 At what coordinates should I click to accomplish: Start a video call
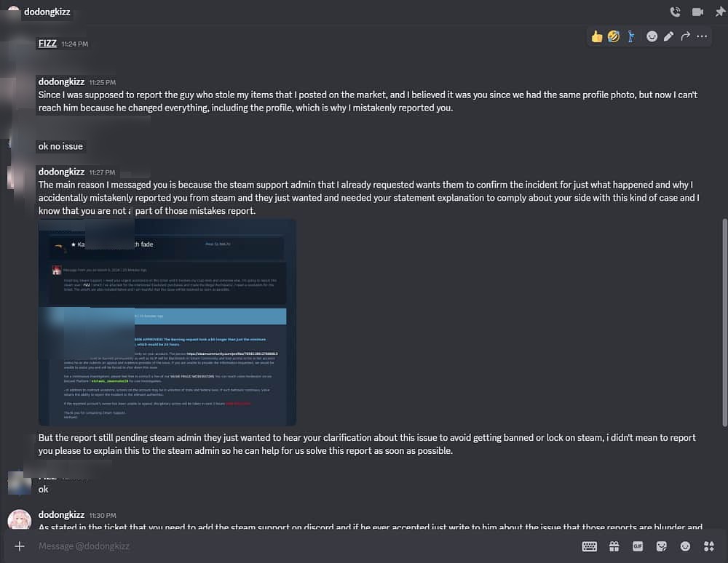(x=697, y=12)
